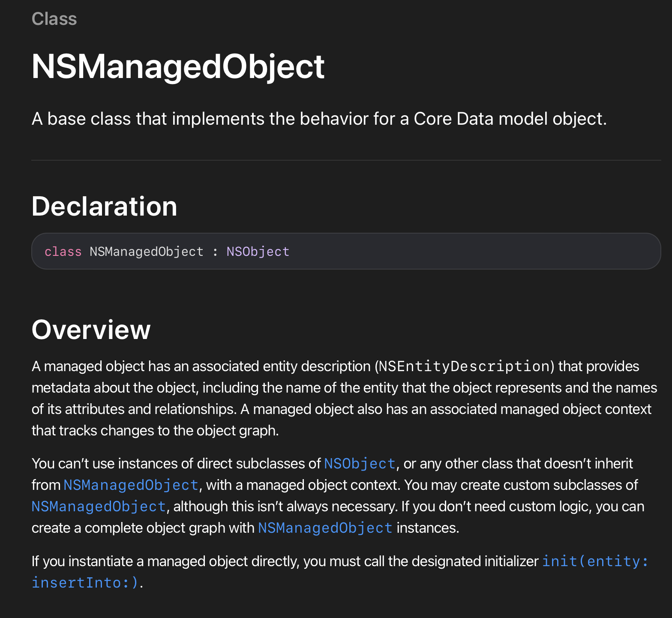The image size is (672, 618).
Task: Click the "class" keyword in the declaration
Action: click(x=63, y=252)
